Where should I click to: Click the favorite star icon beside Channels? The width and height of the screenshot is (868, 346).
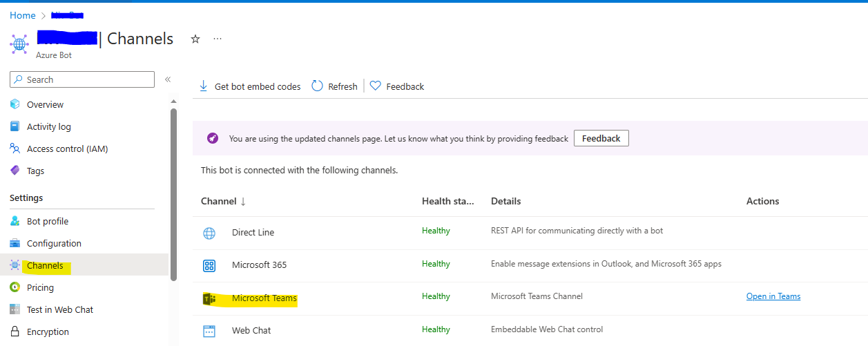click(195, 39)
